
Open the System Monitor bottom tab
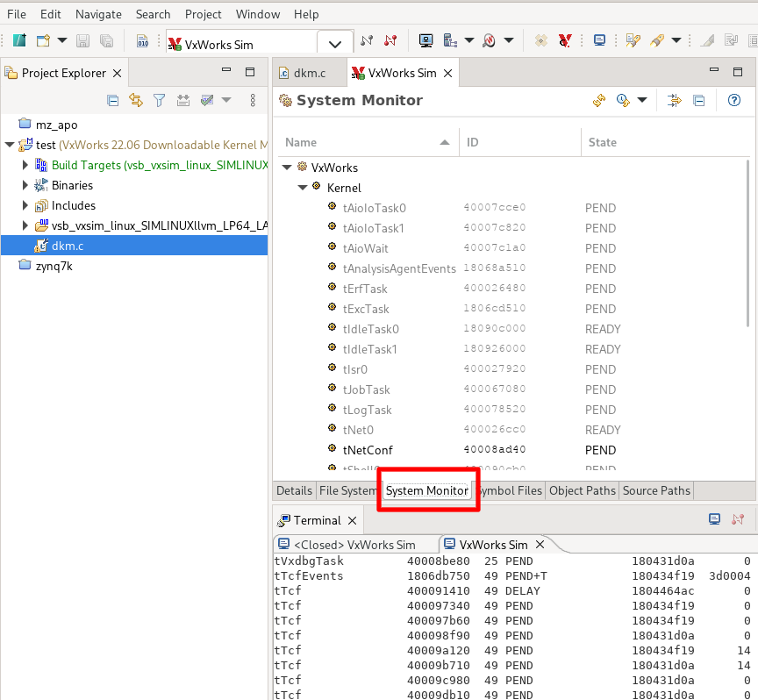pyautogui.click(x=427, y=490)
